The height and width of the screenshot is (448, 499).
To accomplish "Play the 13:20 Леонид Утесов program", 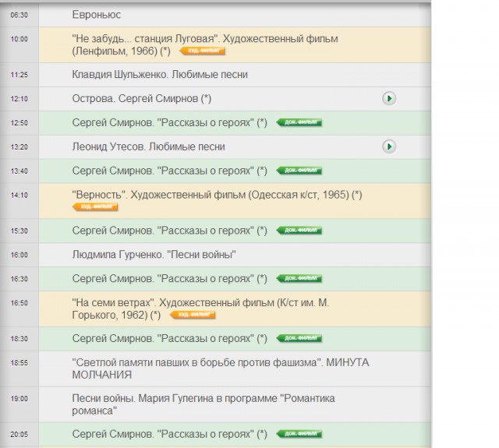I will coord(388,146).
